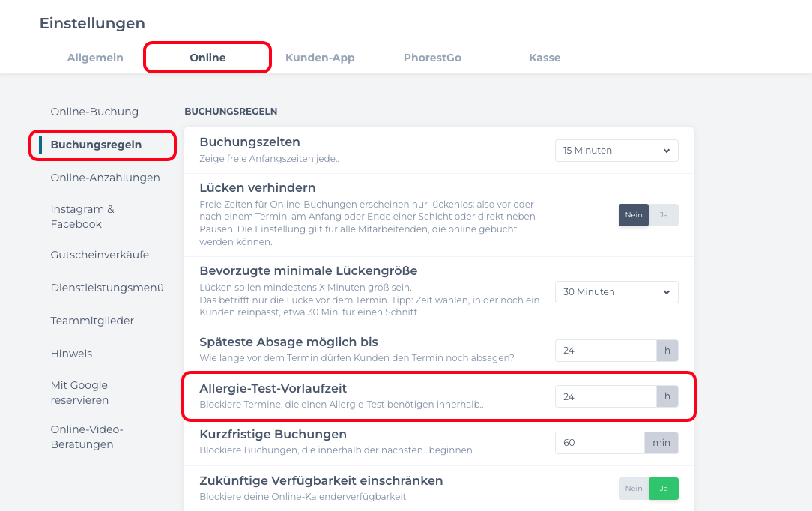Open Online-Buchung in sidebar
Viewport: 812px width, 511px height.
point(94,112)
